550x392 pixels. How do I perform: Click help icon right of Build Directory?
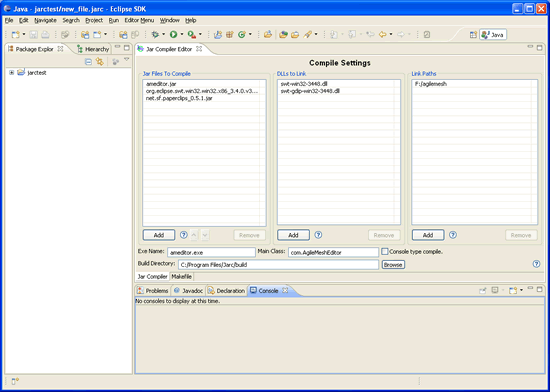coord(536,264)
